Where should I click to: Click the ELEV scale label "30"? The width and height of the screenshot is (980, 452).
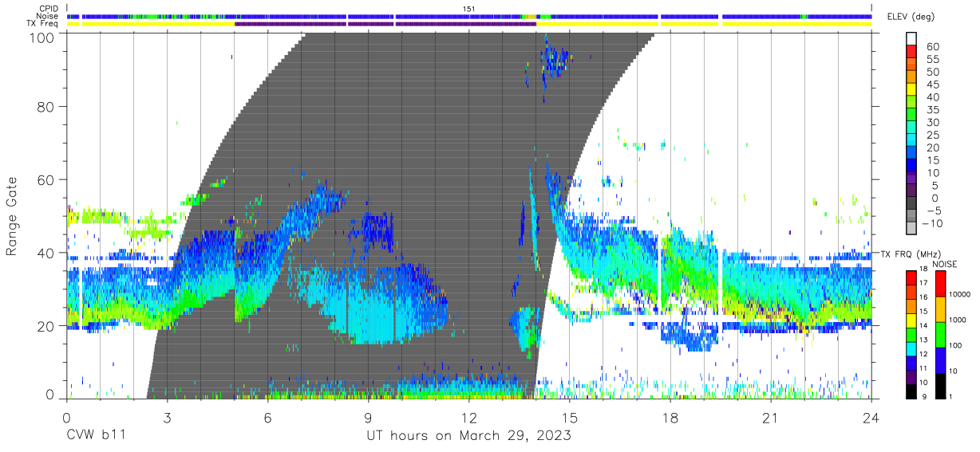coord(932,123)
